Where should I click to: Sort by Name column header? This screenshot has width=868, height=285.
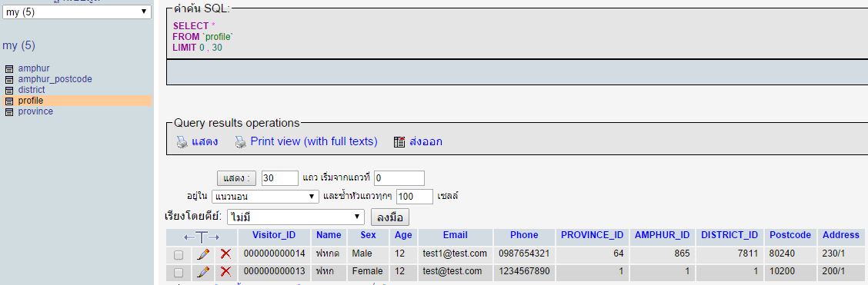[329, 235]
